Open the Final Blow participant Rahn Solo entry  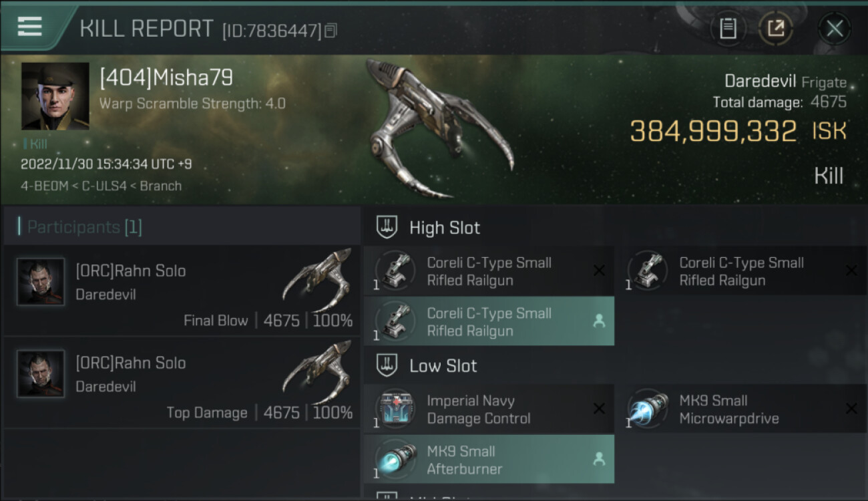182,291
